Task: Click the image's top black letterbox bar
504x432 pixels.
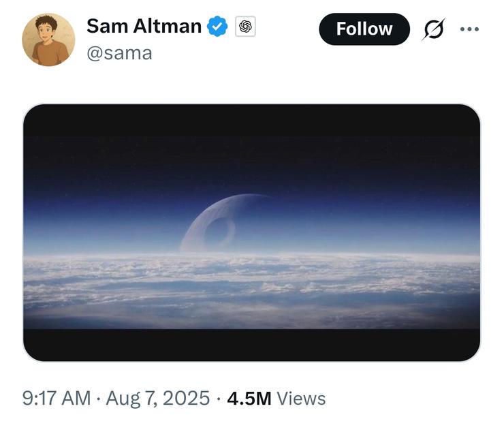Action: point(251,121)
